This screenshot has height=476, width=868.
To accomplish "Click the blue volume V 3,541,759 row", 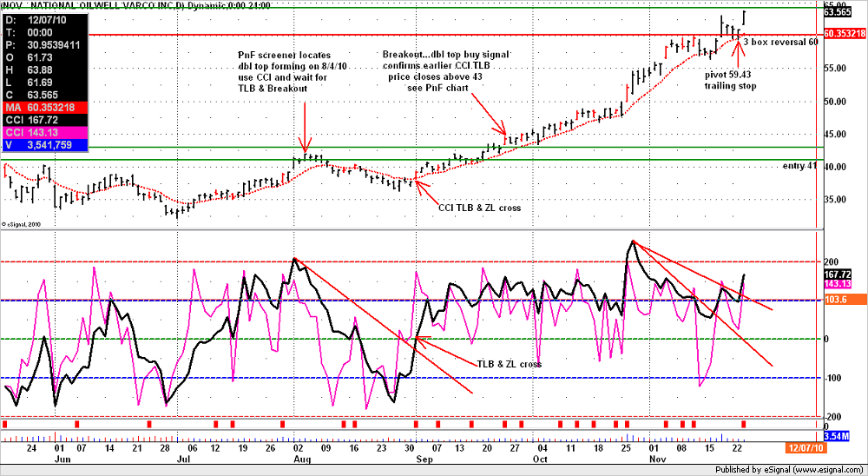I will 43,145.
